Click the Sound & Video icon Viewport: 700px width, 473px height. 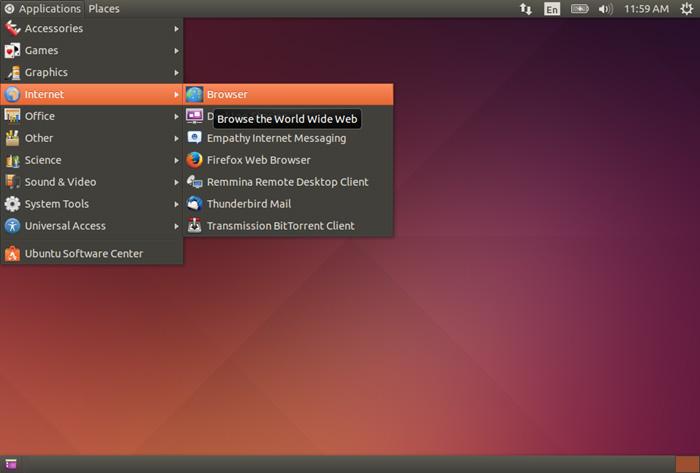click(12, 182)
